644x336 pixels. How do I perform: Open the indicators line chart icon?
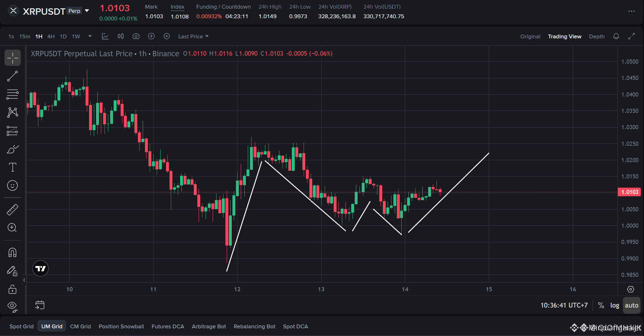click(105, 36)
